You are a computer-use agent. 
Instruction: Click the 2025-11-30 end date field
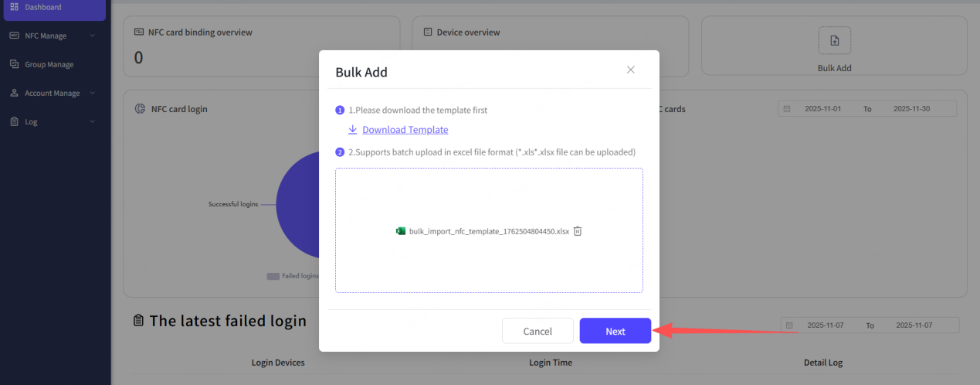pyautogui.click(x=911, y=109)
